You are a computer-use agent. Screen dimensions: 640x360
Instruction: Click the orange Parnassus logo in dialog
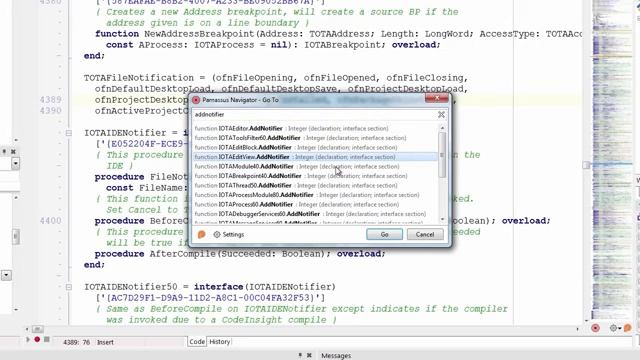201,234
